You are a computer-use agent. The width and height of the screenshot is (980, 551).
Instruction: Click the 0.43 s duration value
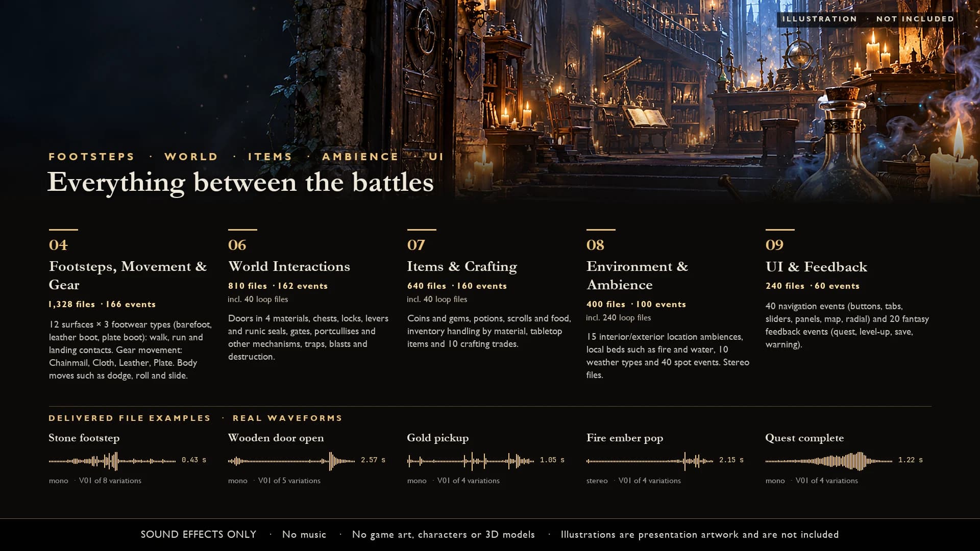tap(194, 460)
